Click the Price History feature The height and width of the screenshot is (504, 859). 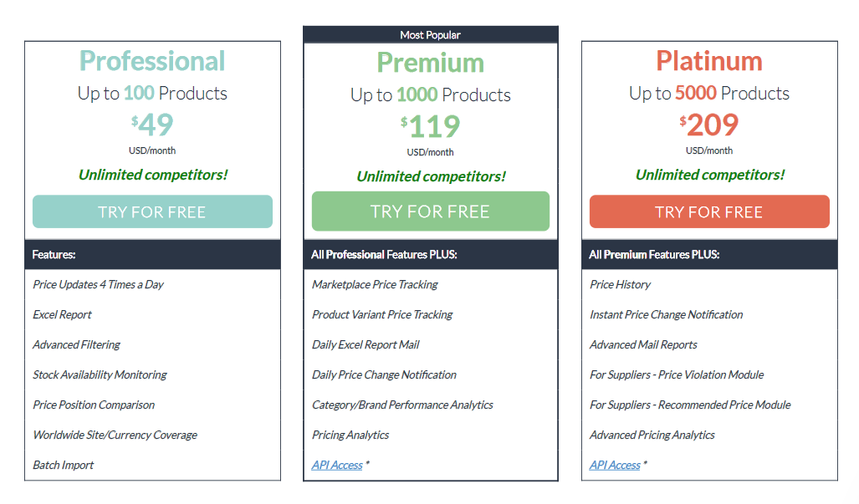[620, 284]
